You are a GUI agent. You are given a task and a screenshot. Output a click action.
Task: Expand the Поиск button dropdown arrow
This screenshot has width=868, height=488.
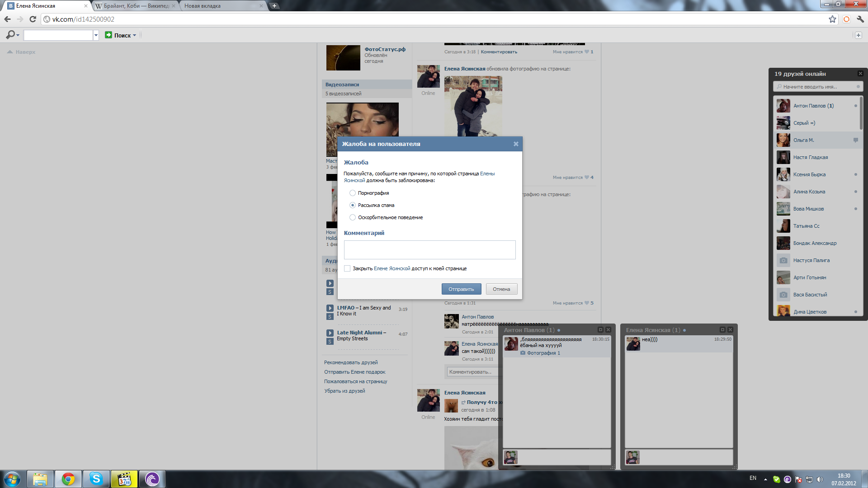coord(135,35)
